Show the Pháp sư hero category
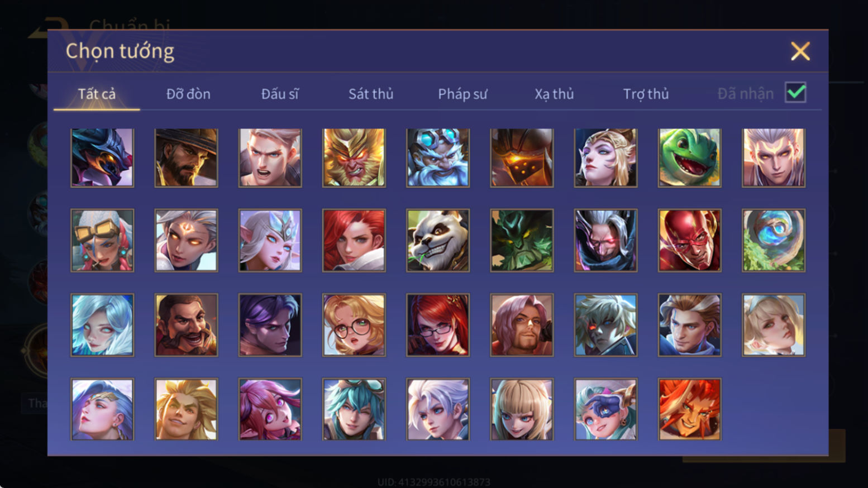 pyautogui.click(x=462, y=94)
